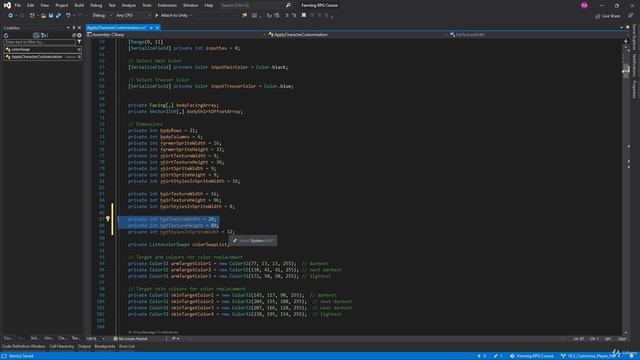Switch to ApplyCharacterCustomisation.cs tab
Viewport: 640px width, 360px height.
click(x=117, y=28)
